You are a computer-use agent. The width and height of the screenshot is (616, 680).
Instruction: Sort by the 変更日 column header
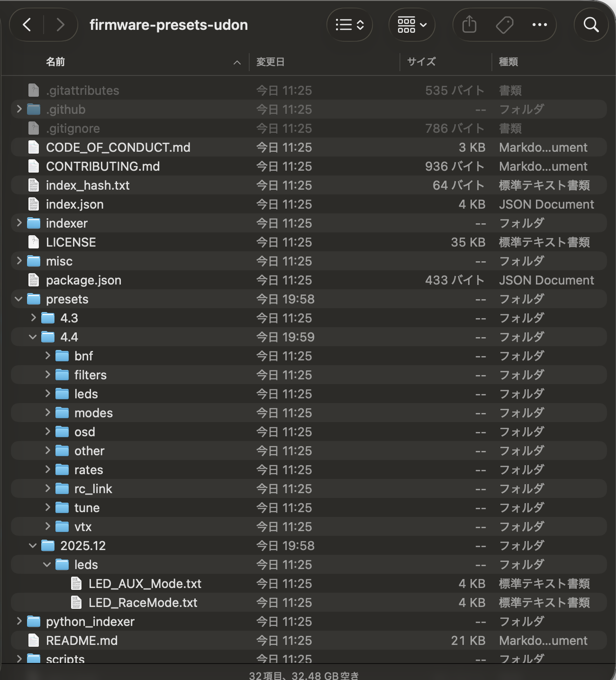point(271,62)
